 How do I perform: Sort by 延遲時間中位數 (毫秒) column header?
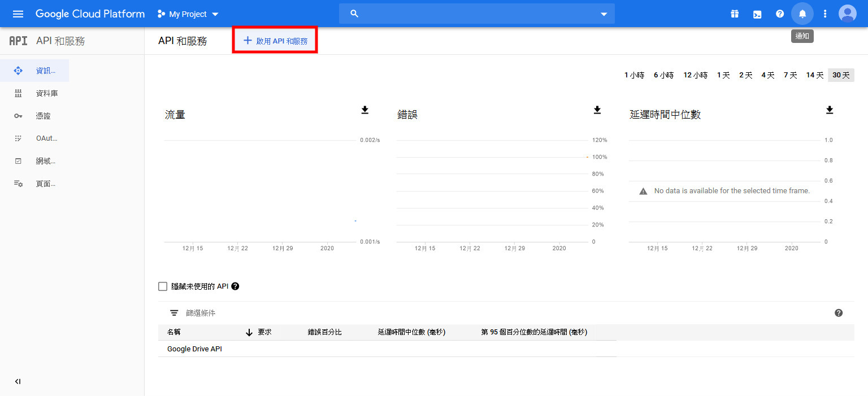411,332
